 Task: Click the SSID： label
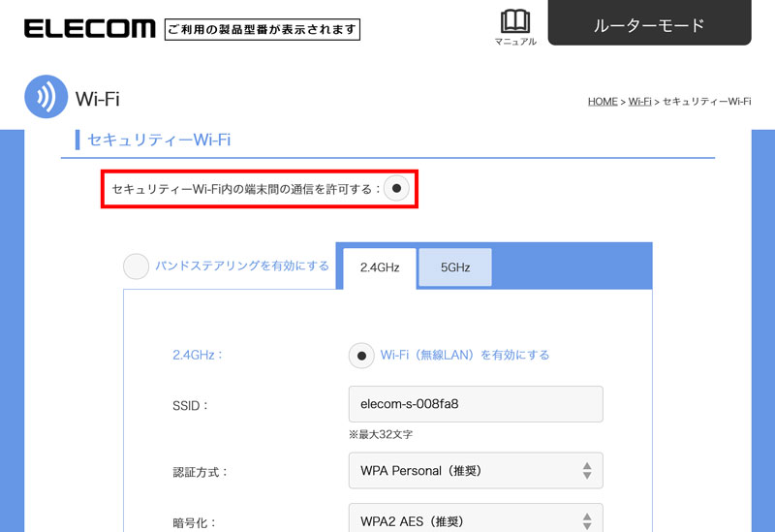coord(191,406)
